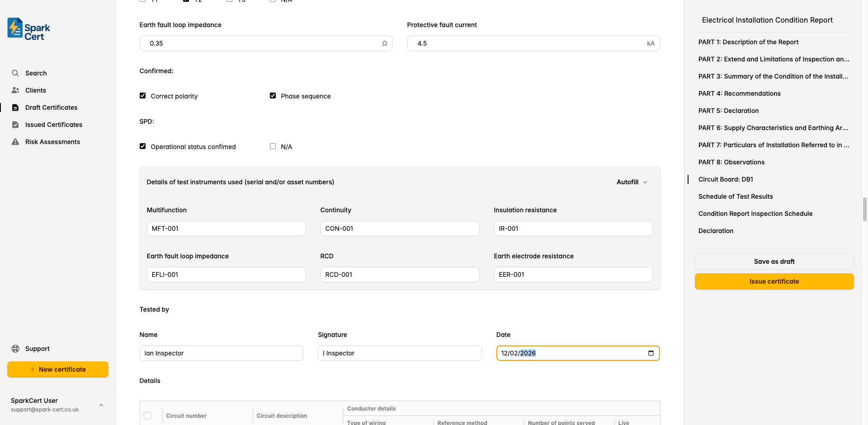Click Save as draft
The image size is (868, 425).
pyautogui.click(x=774, y=262)
